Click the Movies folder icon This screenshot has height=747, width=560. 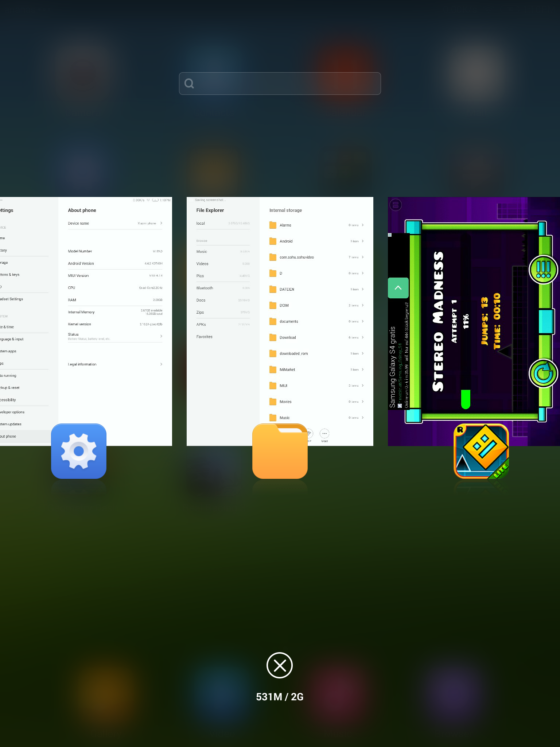pos(273,402)
